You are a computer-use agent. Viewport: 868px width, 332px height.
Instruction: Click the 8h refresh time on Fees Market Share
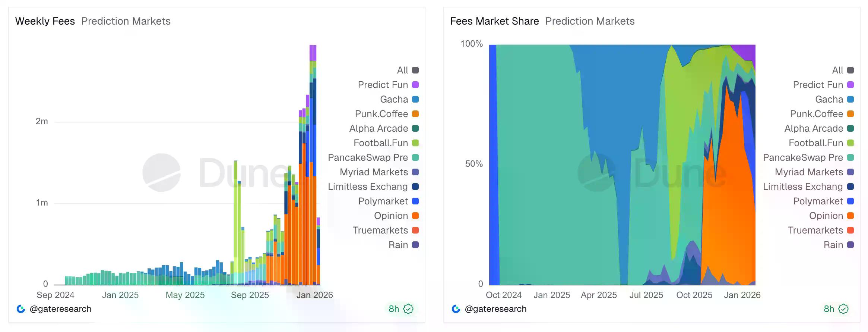(x=829, y=309)
